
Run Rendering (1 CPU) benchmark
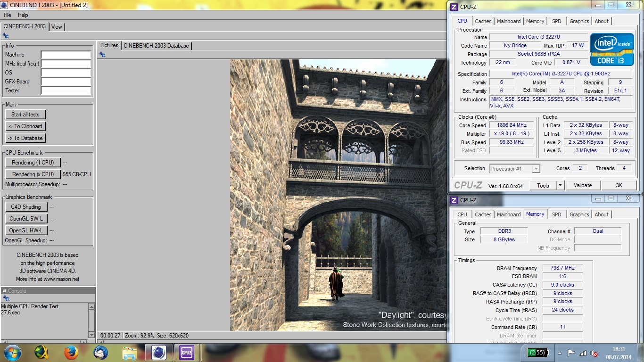coord(33,163)
